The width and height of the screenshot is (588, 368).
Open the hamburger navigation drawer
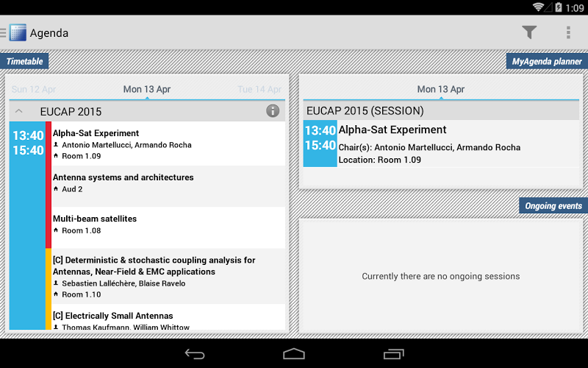click(x=3, y=33)
